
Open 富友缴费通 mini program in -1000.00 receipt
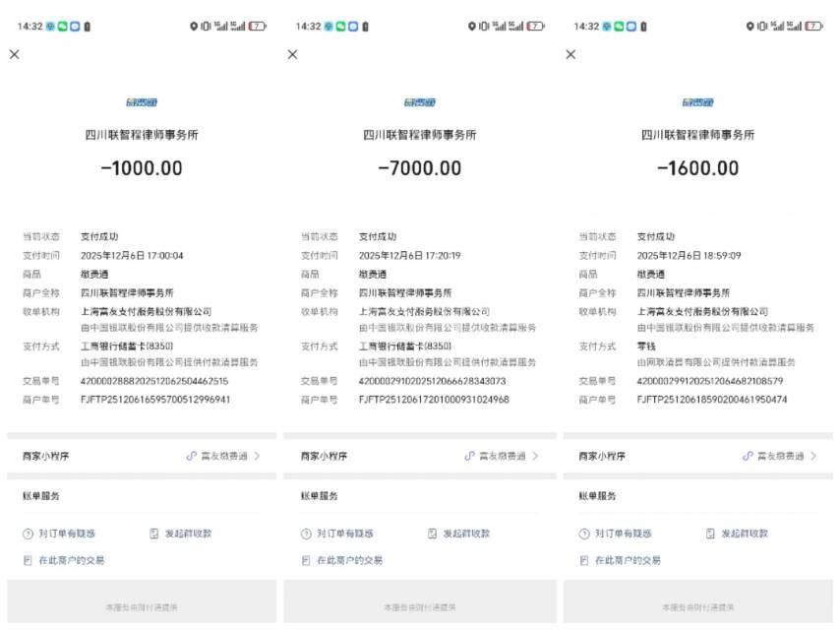click(223, 457)
